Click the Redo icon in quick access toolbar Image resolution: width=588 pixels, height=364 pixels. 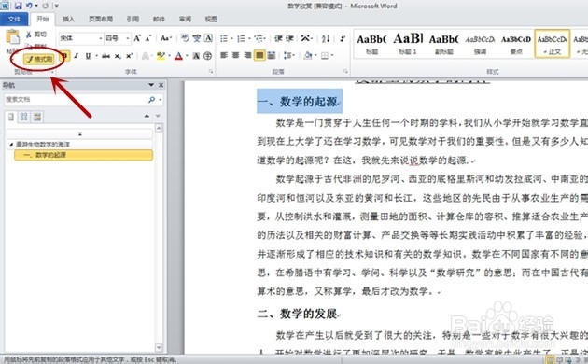(x=45, y=6)
